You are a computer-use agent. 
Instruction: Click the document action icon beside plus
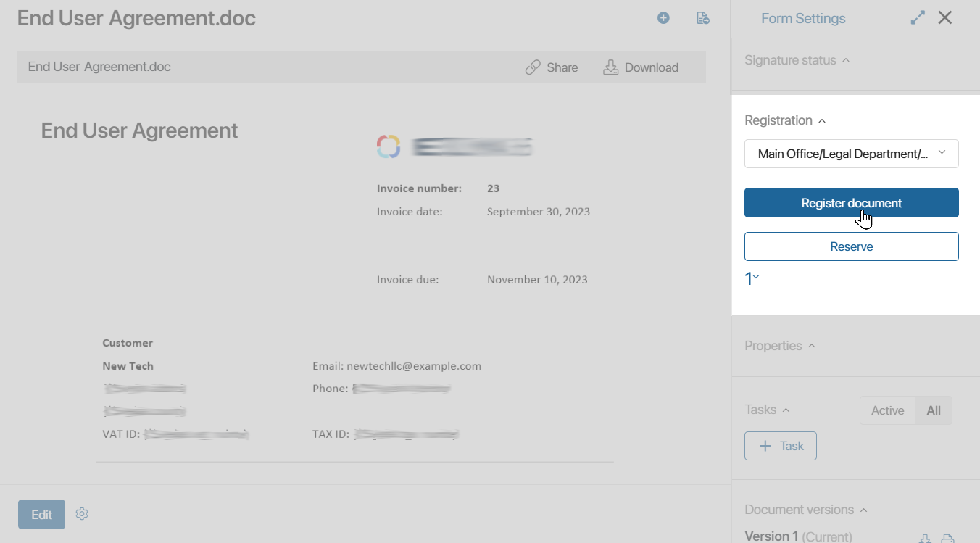pos(702,18)
